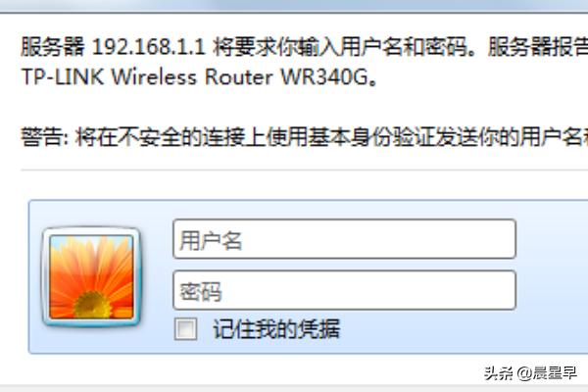Click the 警告 warning label
Image resolution: width=588 pixels, height=392 pixels.
pos(42,136)
